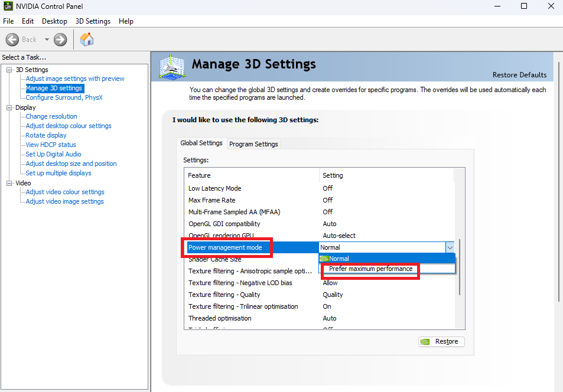Select Texture filtering - Quality row
This screenshot has height=392, width=563.
coord(319,295)
